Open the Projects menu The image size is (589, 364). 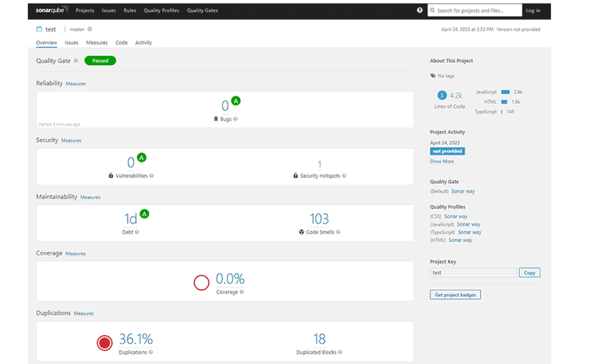[x=85, y=10]
